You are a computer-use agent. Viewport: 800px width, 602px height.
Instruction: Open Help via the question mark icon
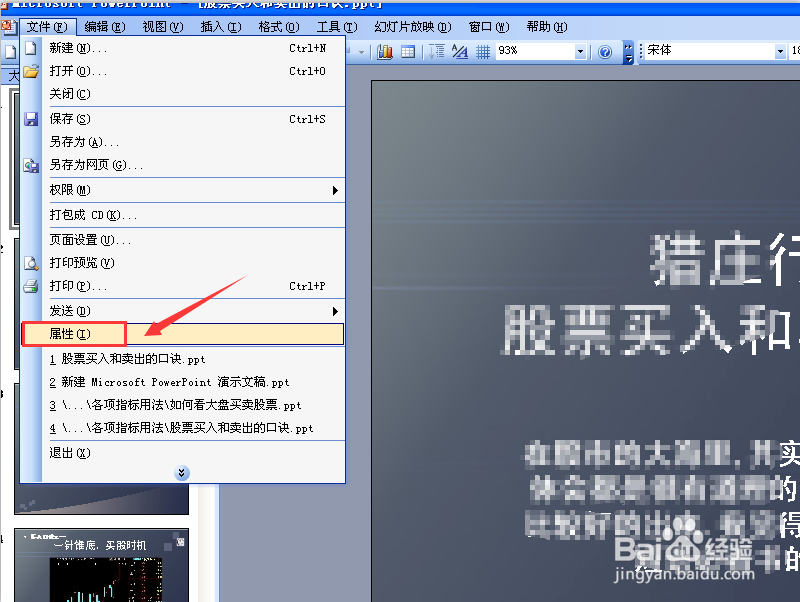[604, 50]
